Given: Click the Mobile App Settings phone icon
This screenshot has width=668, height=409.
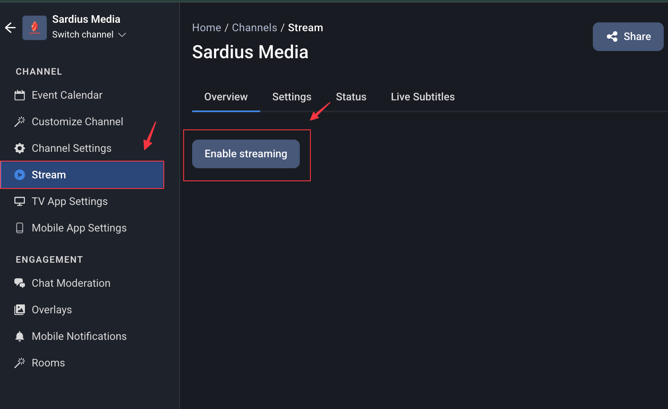Looking at the screenshot, I should pyautogui.click(x=19, y=228).
